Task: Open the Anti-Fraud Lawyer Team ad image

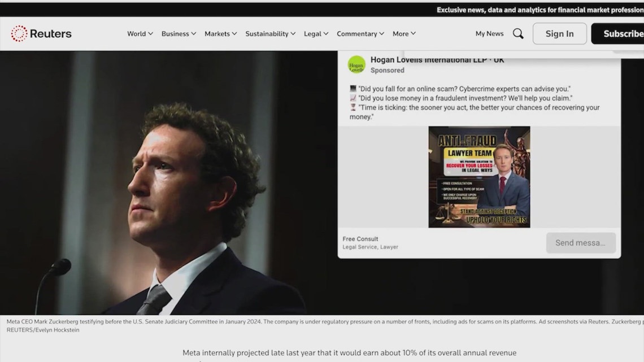Action: (479, 177)
